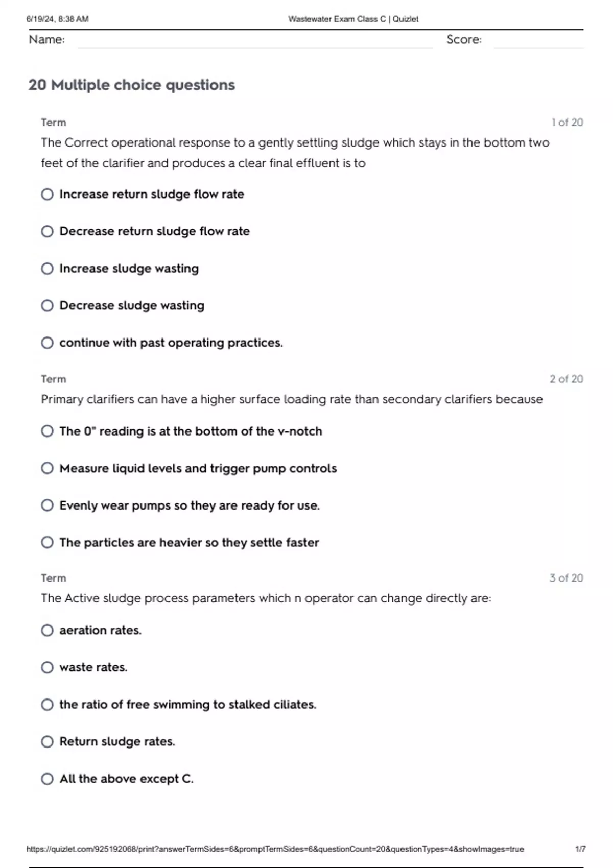
Task: Choose "aeration rates" radio button
Action: [x=48, y=631]
